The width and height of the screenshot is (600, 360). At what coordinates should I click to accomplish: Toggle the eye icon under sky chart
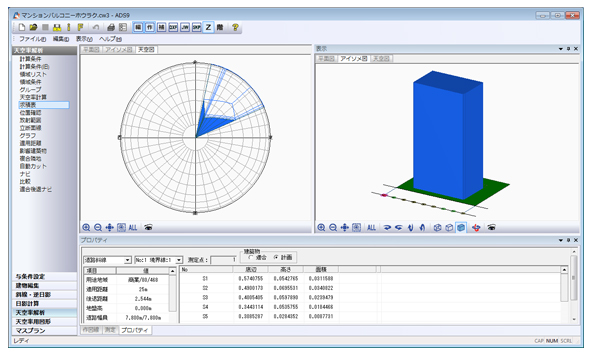pyautogui.click(x=148, y=228)
